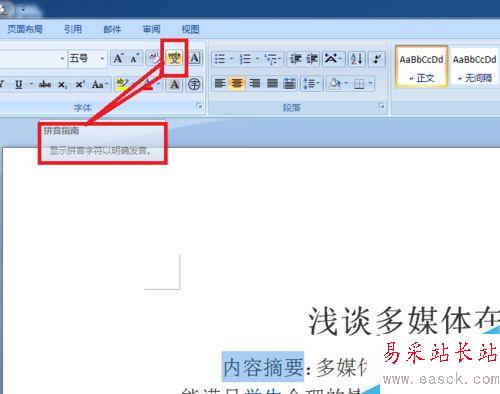500x394 pixels.
Task: Click the selected text 内容摘要
Action: tap(263, 367)
